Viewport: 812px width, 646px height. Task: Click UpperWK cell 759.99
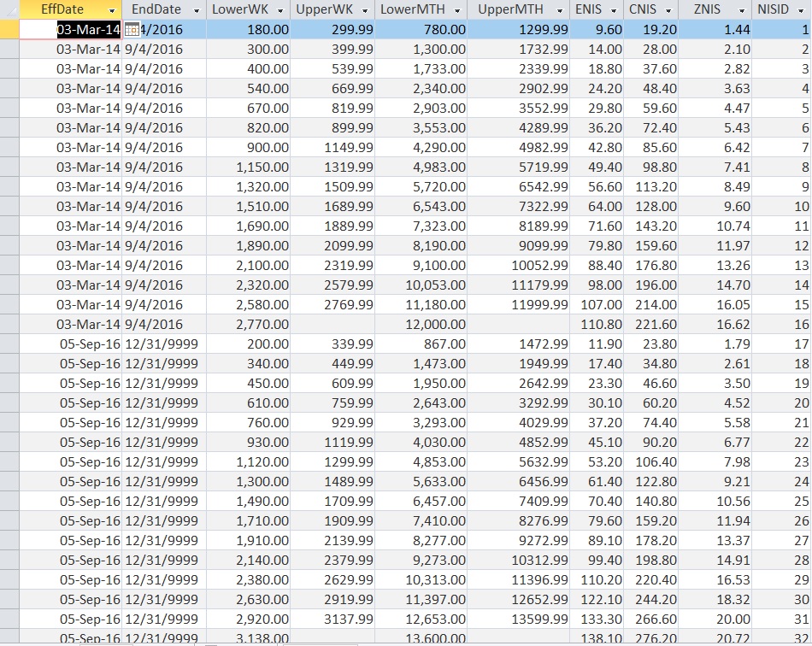point(332,403)
